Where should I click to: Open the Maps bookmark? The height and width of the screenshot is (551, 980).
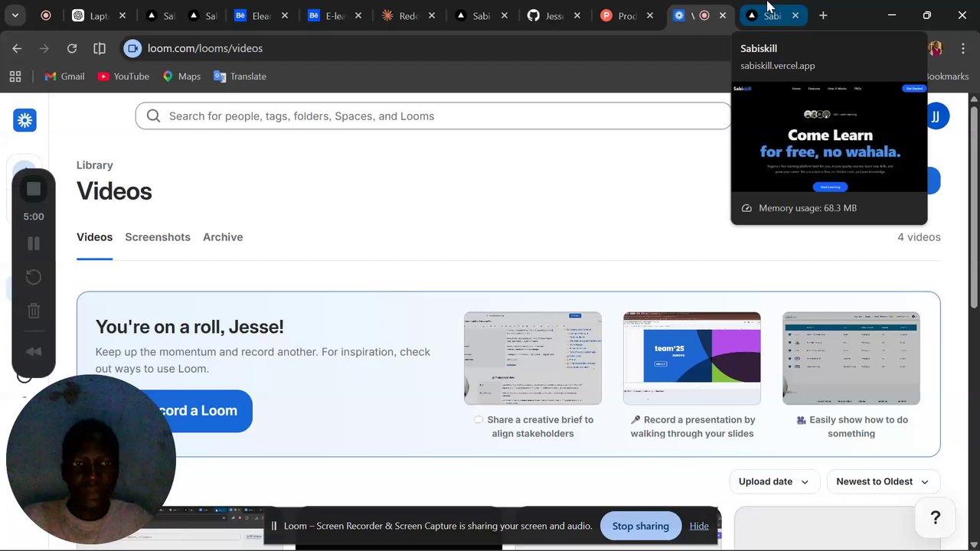pyautogui.click(x=181, y=77)
